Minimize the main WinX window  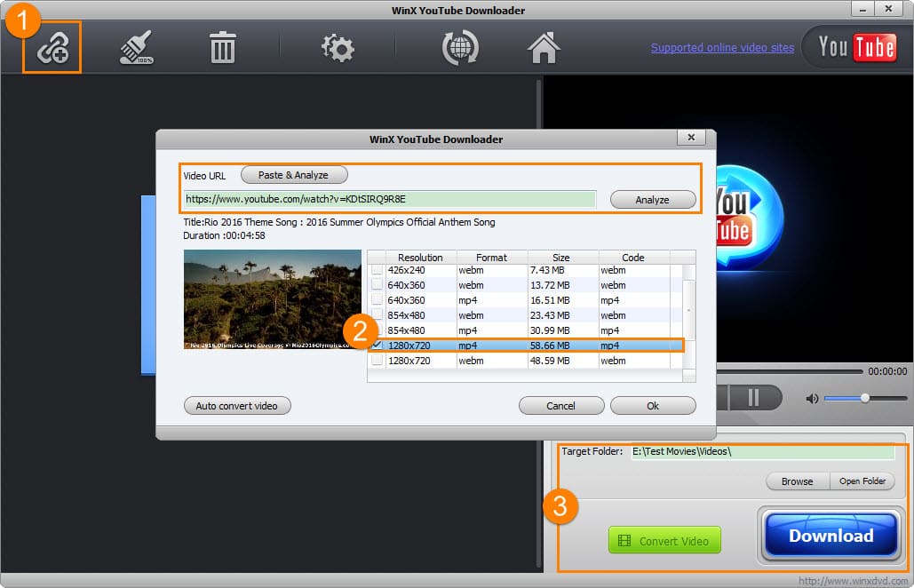tap(862, 9)
